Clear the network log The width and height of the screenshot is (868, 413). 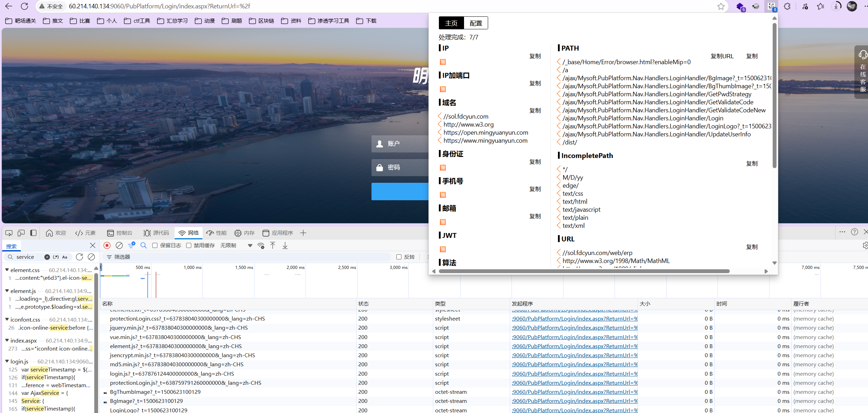(x=119, y=246)
